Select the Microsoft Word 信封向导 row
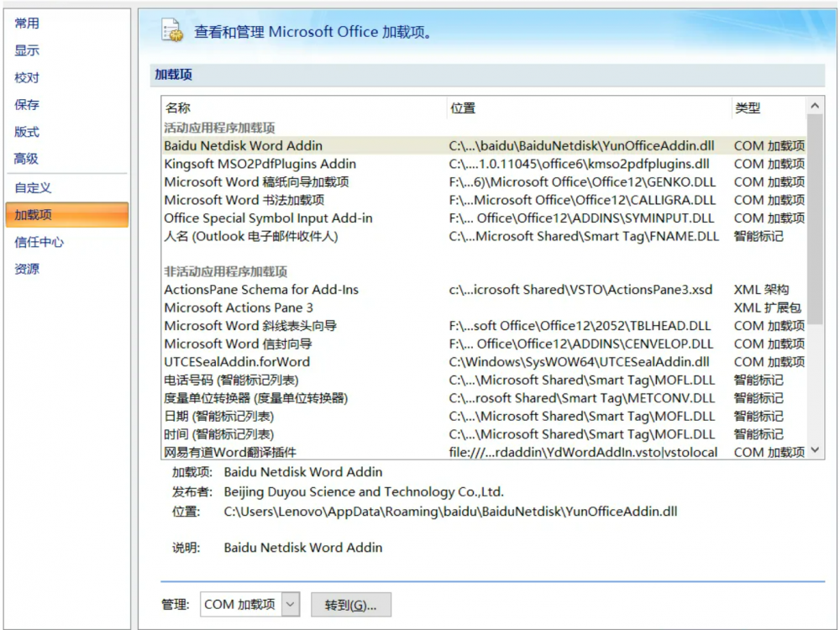The image size is (840, 630). [484, 344]
